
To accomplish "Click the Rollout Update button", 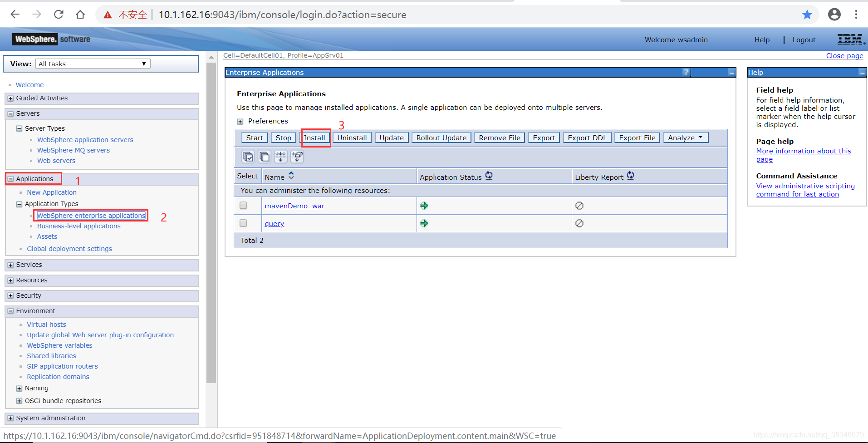I will click(441, 138).
